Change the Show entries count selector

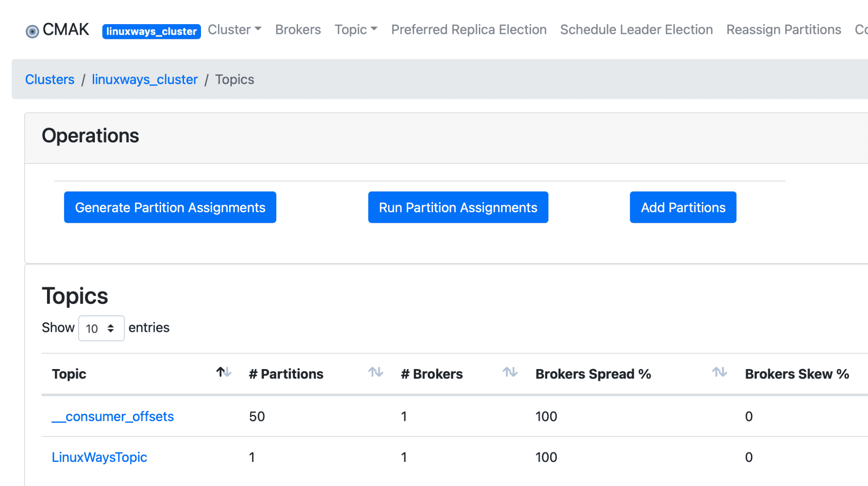101,328
